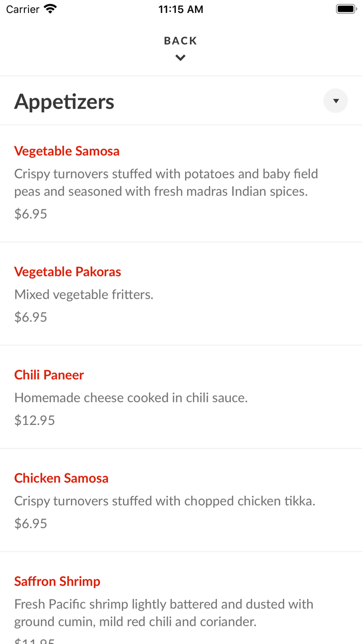The image size is (362, 644).
Task: Tap the Appetizers section heading
Action: [64, 101]
